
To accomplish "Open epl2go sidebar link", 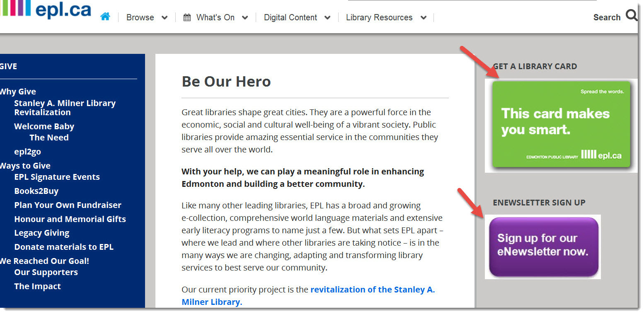I will click(x=27, y=152).
